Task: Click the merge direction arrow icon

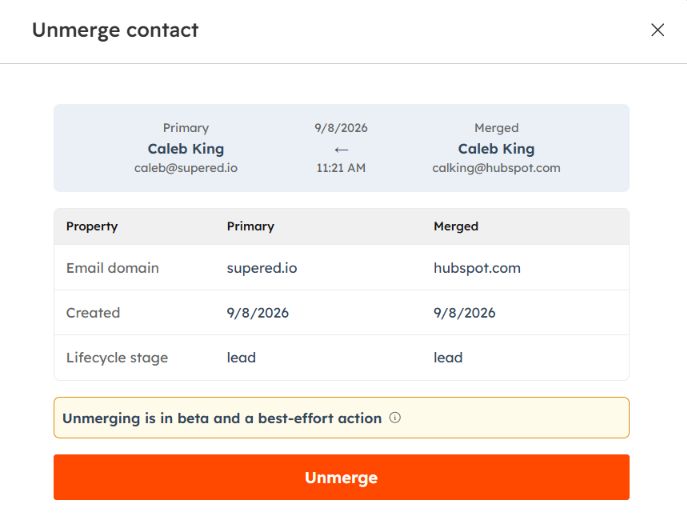Action: 341,149
